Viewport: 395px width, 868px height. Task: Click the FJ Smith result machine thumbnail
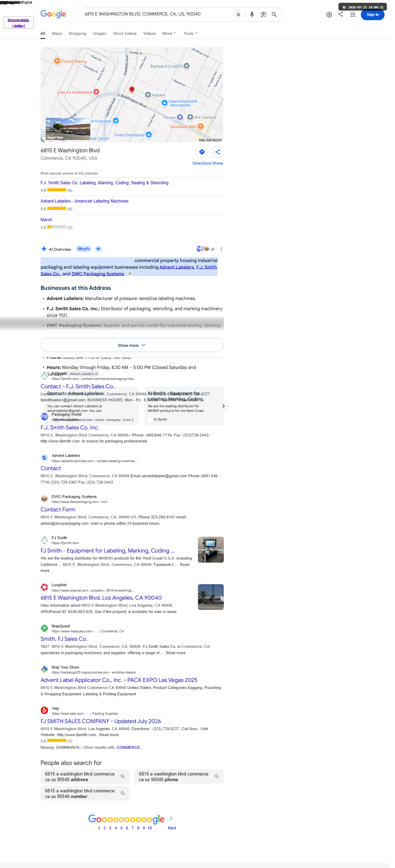[211, 549]
